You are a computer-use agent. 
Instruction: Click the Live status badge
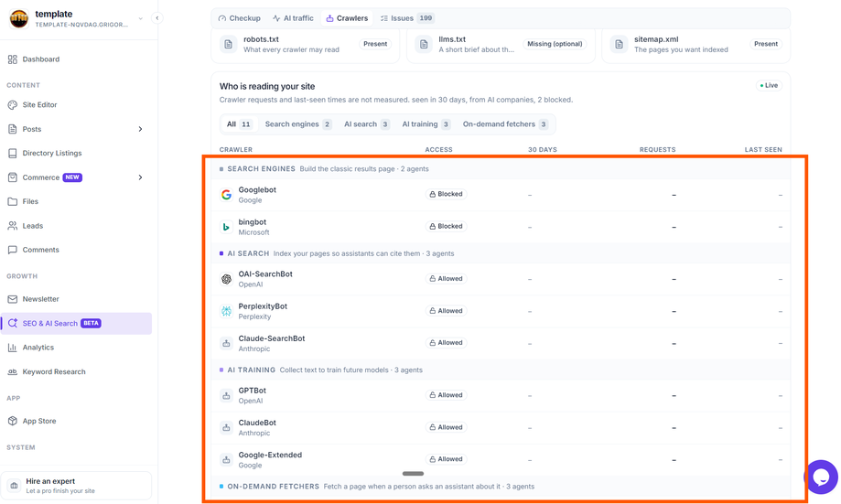769,86
